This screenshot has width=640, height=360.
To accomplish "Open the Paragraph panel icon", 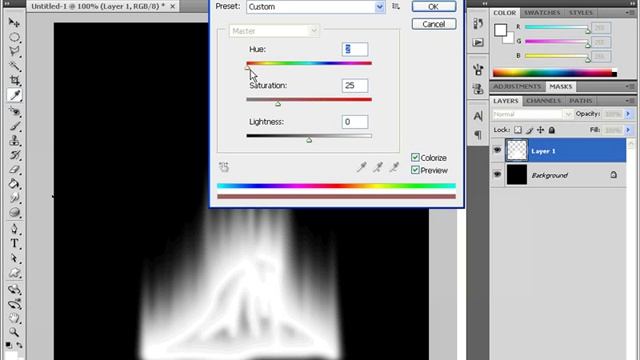I will (x=478, y=134).
